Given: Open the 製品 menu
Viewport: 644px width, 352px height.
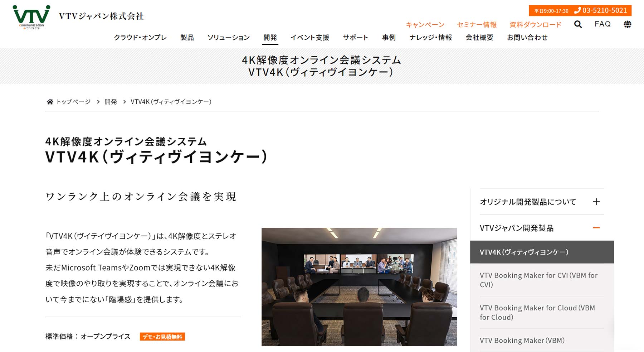Looking at the screenshot, I should (187, 38).
